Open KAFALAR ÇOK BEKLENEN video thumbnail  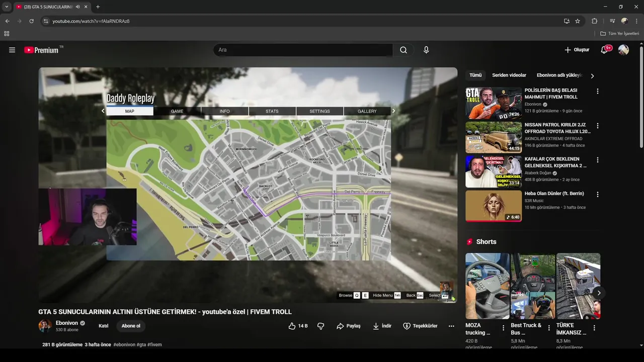494,171
